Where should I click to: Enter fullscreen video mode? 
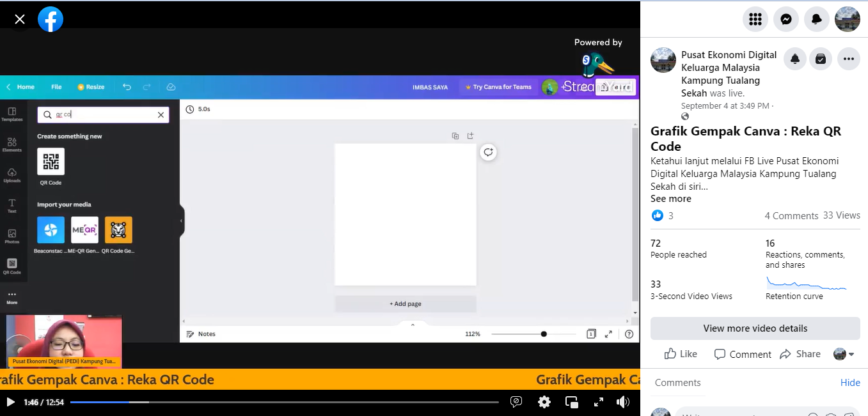pos(599,402)
